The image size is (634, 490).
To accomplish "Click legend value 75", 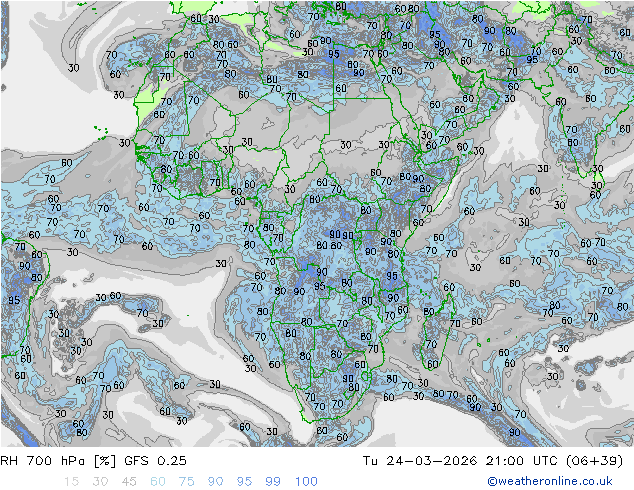I will 186,481.
